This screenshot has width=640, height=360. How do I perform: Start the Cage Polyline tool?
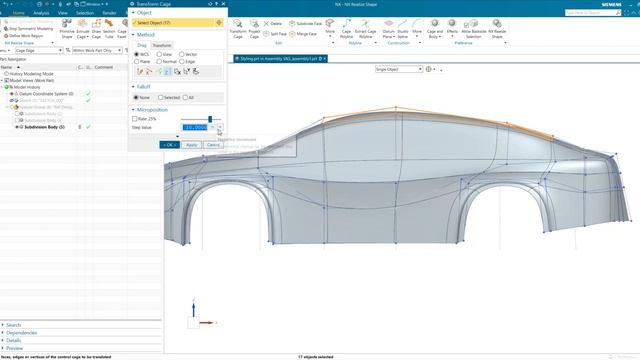(347, 29)
